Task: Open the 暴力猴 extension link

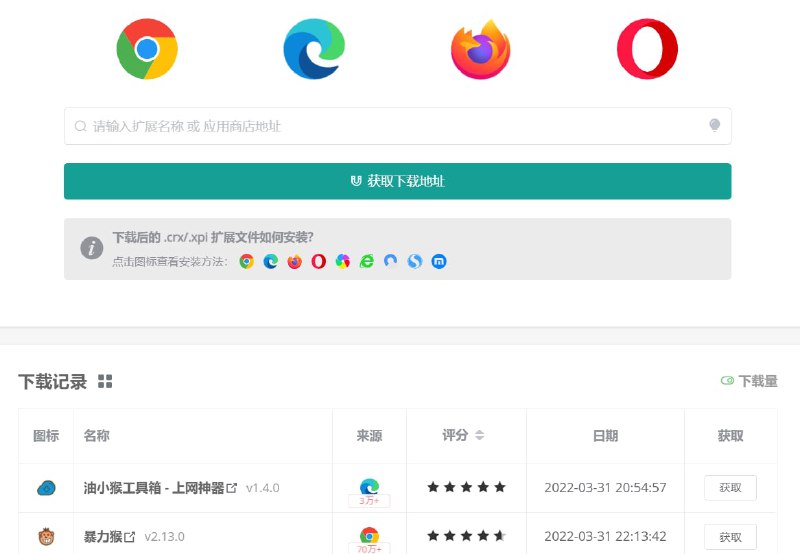Action: click(x=103, y=537)
